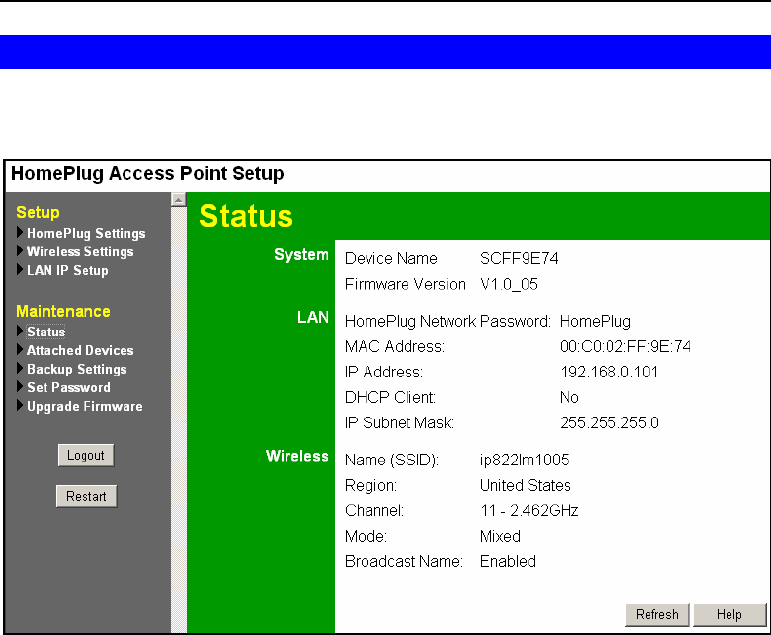Click firmware version V1.0_05
The width and height of the screenshot is (771, 635).
pos(509,284)
